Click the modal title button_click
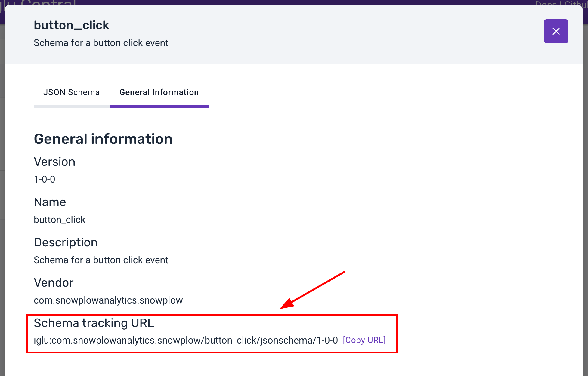This screenshot has height=376, width=588. click(71, 25)
